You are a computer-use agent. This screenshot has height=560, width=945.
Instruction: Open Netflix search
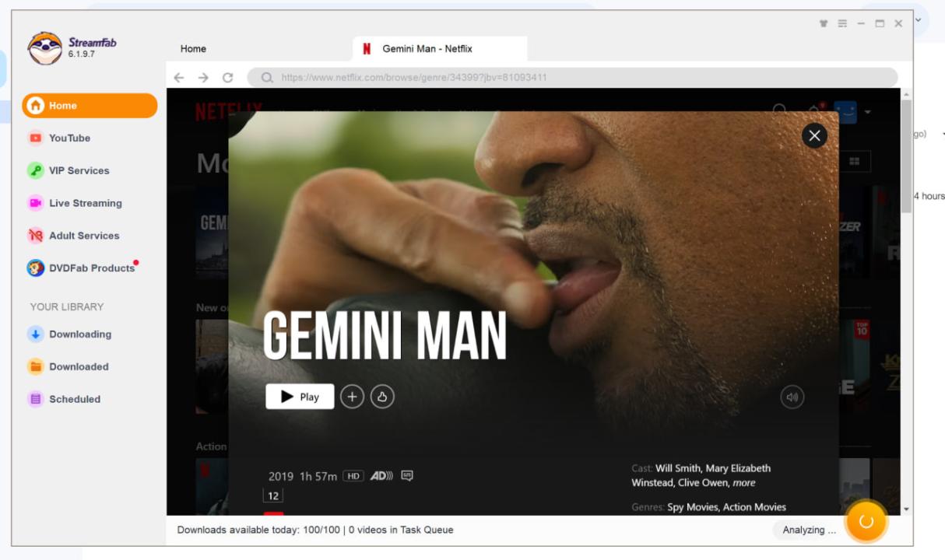[x=779, y=111]
